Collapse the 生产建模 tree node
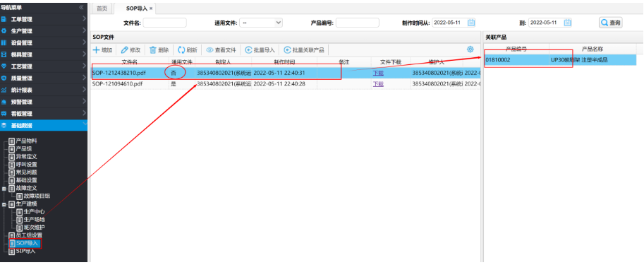Screen dimensions: 644x265 click(x=4, y=204)
